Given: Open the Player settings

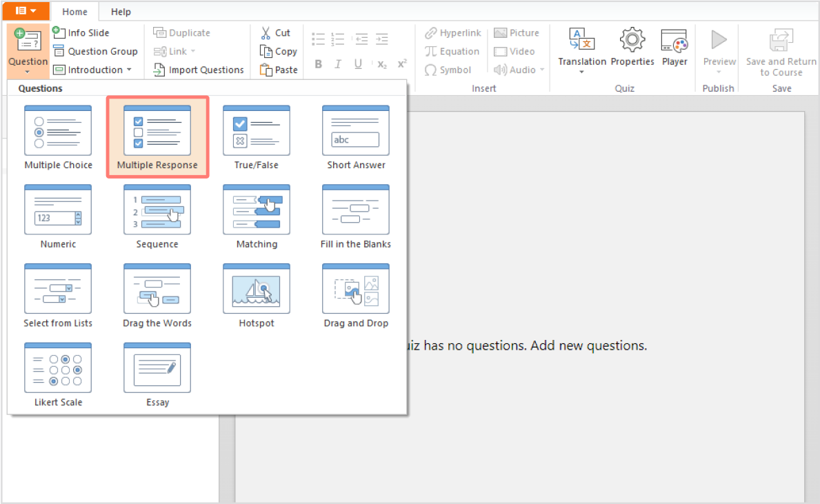Looking at the screenshot, I should pyautogui.click(x=674, y=48).
